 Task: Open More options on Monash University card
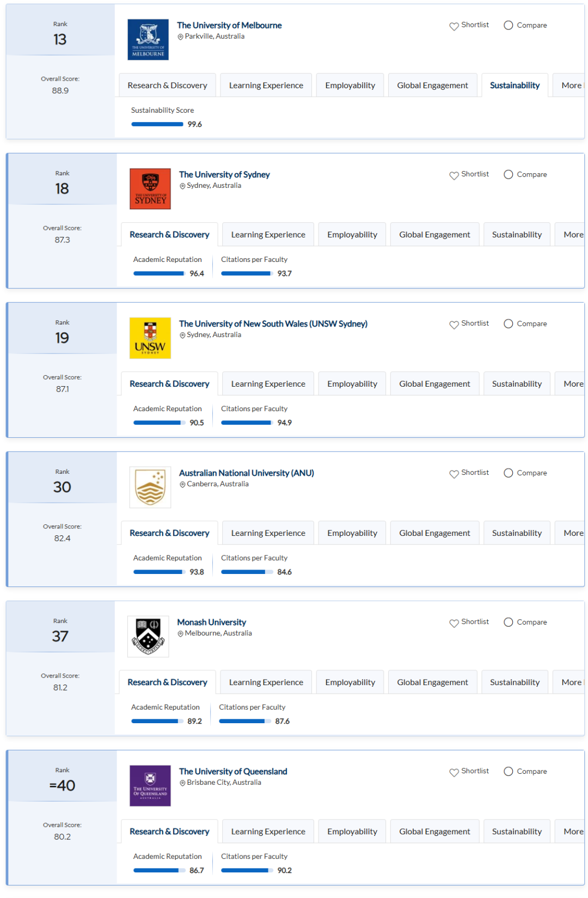click(x=569, y=682)
